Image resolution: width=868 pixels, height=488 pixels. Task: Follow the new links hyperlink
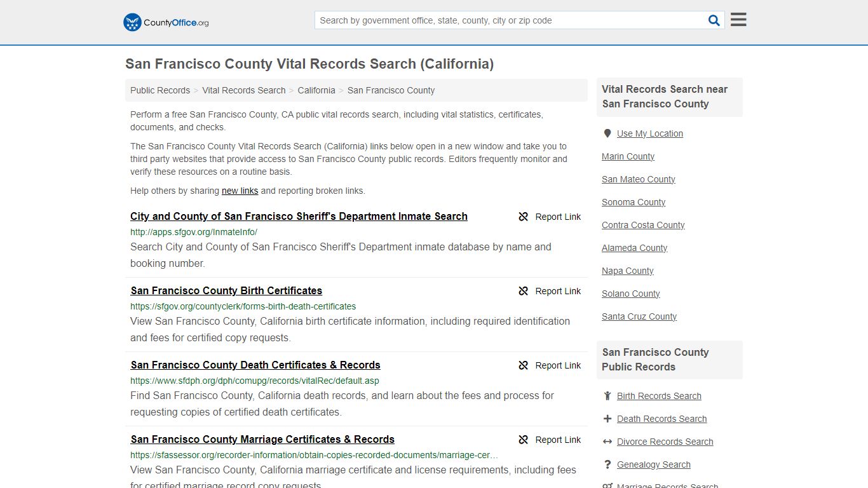240,191
